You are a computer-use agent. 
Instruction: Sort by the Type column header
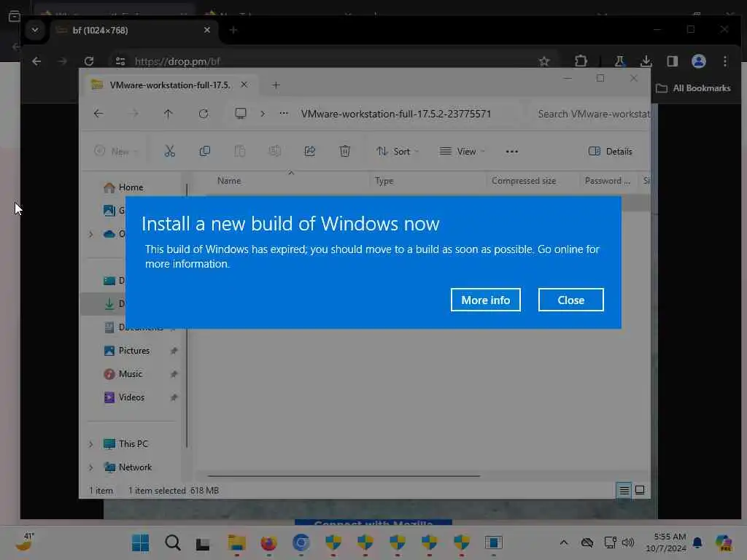(384, 181)
